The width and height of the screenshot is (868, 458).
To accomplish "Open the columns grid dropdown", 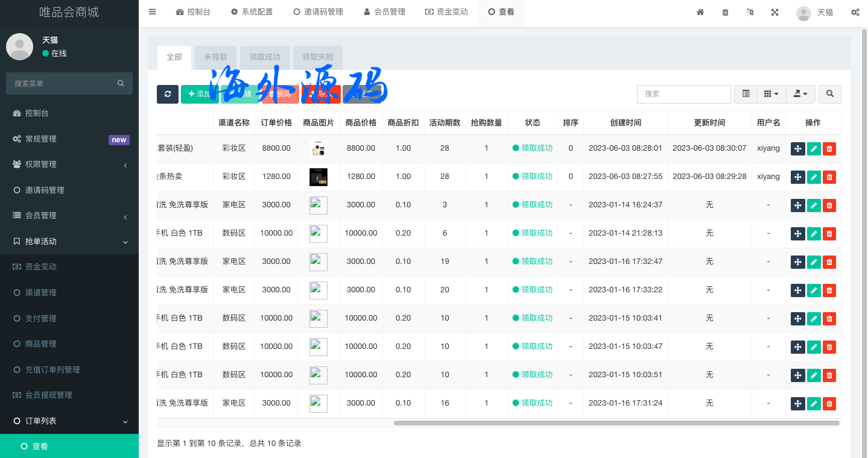I will pos(771,94).
